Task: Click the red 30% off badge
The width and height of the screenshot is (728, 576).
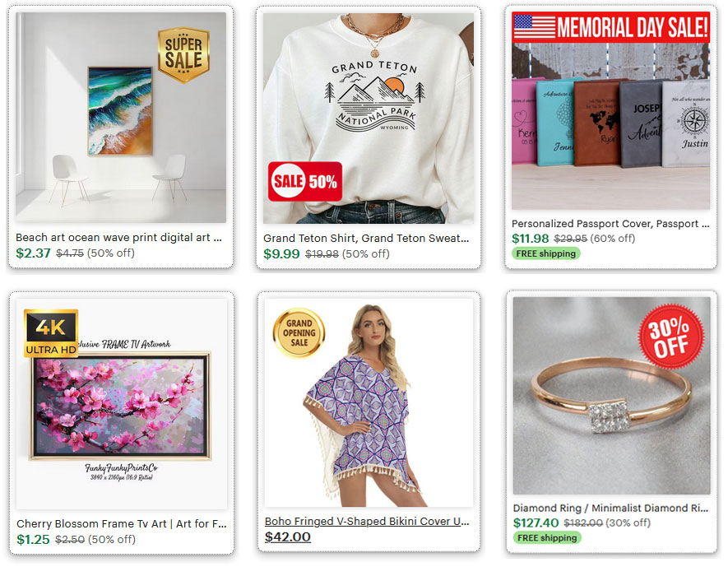Action: 671,337
